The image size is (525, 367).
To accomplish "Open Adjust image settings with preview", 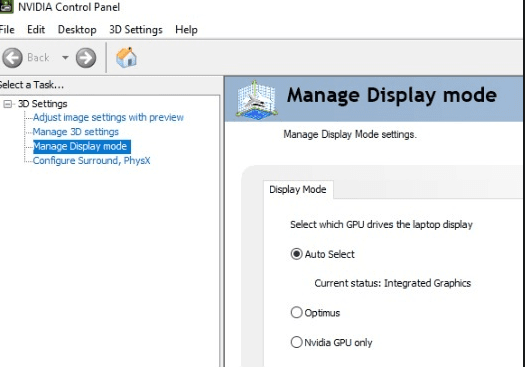I will click(x=108, y=117).
